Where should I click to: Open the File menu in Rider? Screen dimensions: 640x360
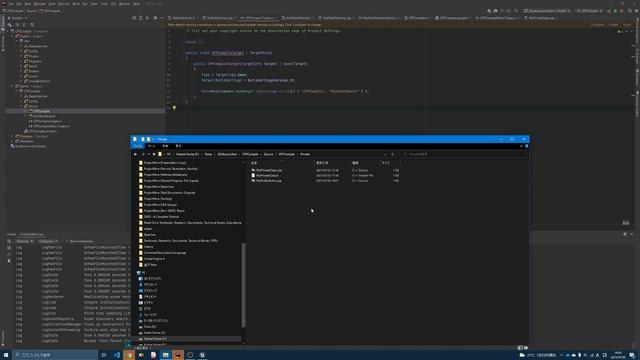[x=11, y=4]
